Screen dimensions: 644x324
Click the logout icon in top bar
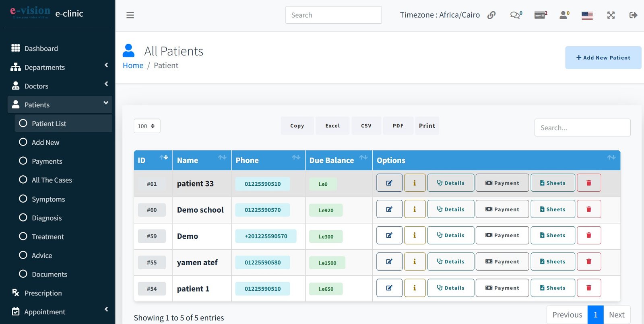(633, 15)
